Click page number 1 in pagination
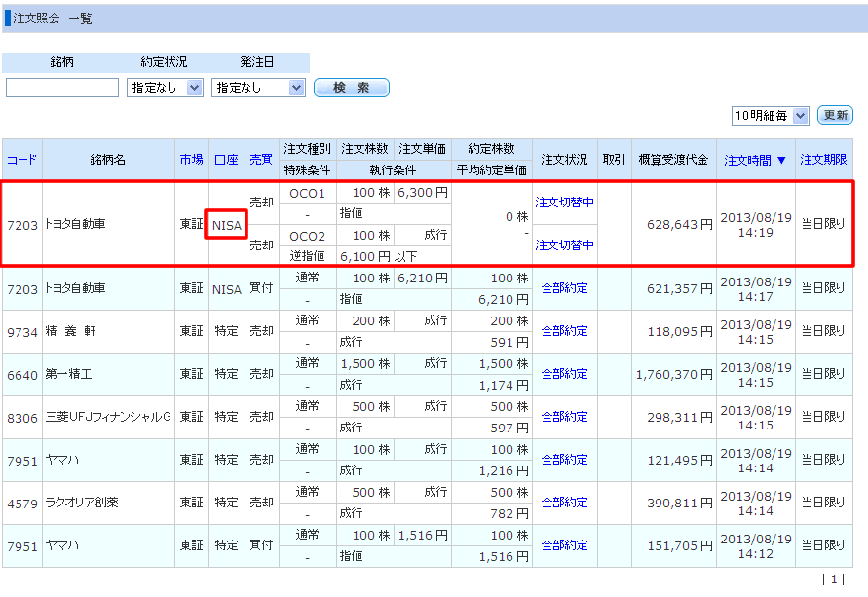This screenshot has height=597, width=868. click(834, 579)
